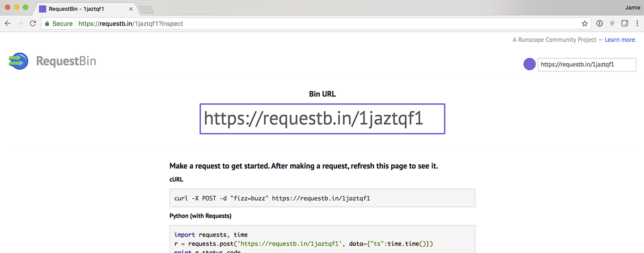
Task: Select the RequestBin - 1jaztqf1 tab
Action: coord(80,9)
